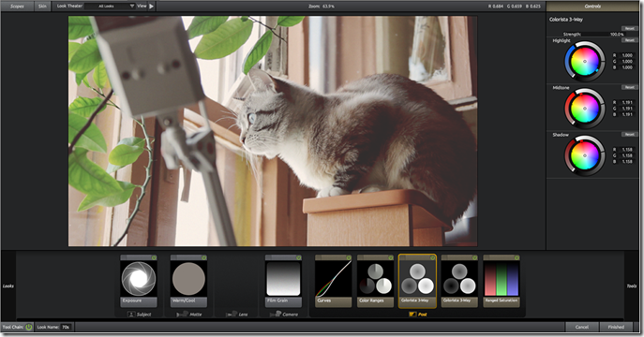This screenshot has height=337, width=644.
Task: Click the Midtone B value field
Action: (x=627, y=115)
